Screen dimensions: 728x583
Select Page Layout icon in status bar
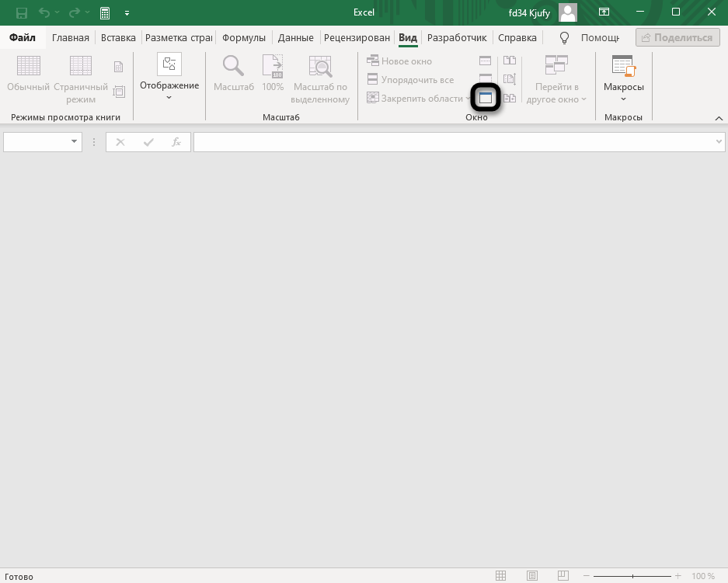tap(532, 575)
